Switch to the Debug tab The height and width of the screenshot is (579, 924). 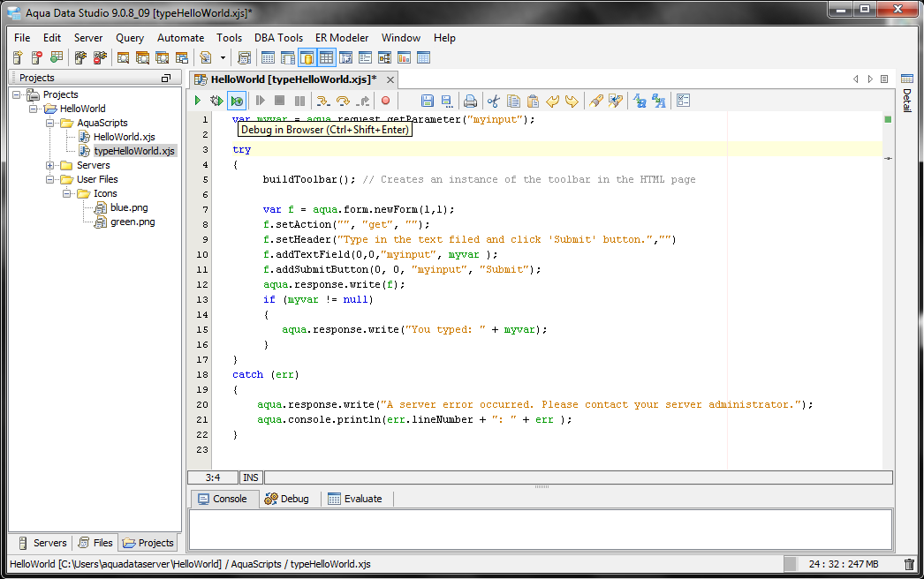(287, 499)
